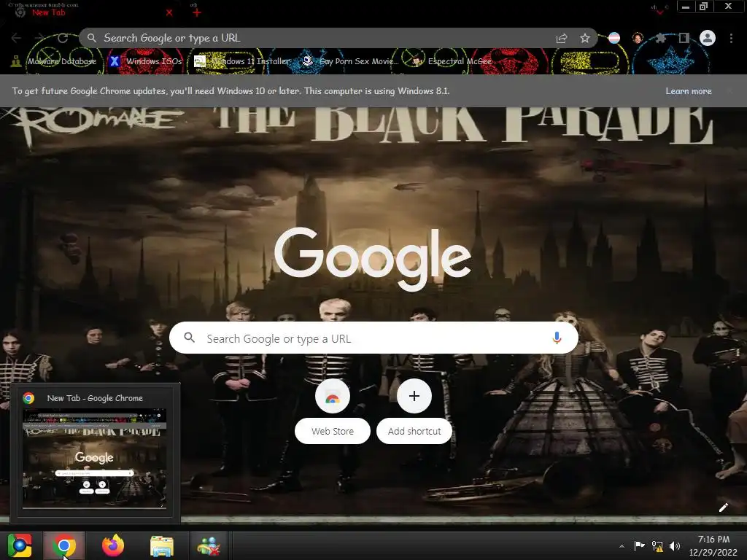747x560 pixels.
Task: Open the Malware Database bookmark
Action: [54, 61]
